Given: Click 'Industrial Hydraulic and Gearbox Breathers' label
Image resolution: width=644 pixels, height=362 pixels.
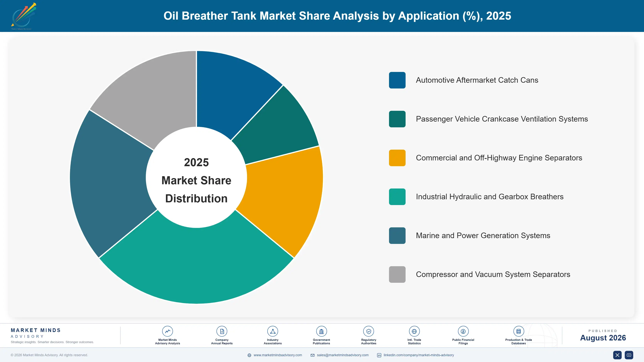Looking at the screenshot, I should [490, 197].
